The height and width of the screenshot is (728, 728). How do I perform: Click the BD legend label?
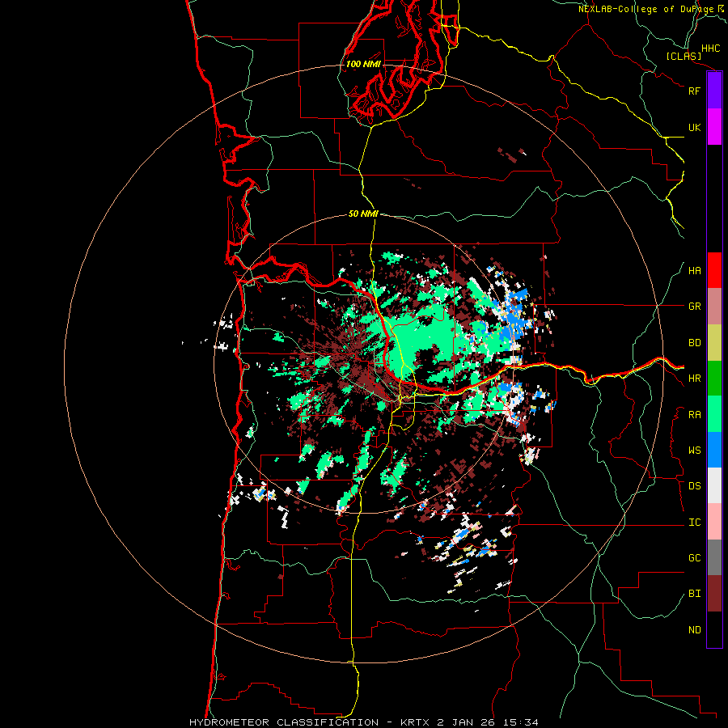click(694, 343)
